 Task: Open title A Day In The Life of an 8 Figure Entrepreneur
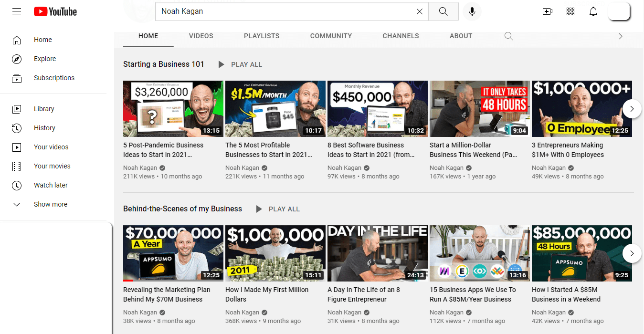[364, 294]
